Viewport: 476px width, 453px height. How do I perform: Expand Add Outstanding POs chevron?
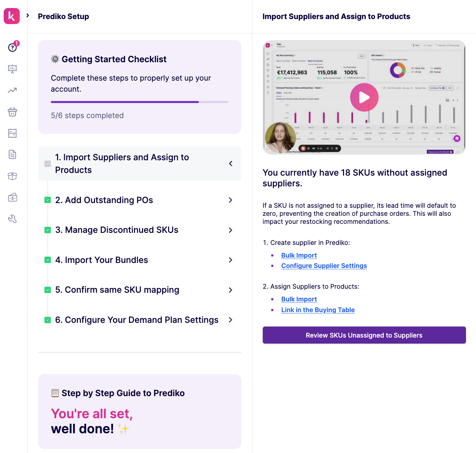click(231, 200)
